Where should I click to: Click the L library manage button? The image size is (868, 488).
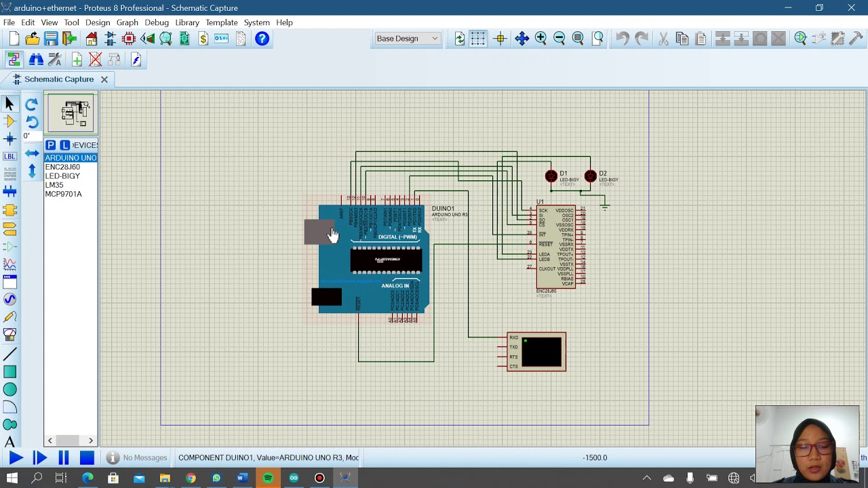(65, 145)
